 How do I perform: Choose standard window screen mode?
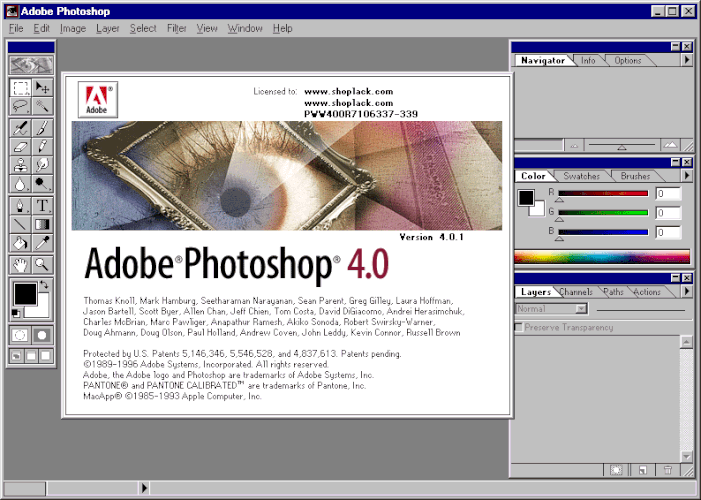click(x=17, y=356)
